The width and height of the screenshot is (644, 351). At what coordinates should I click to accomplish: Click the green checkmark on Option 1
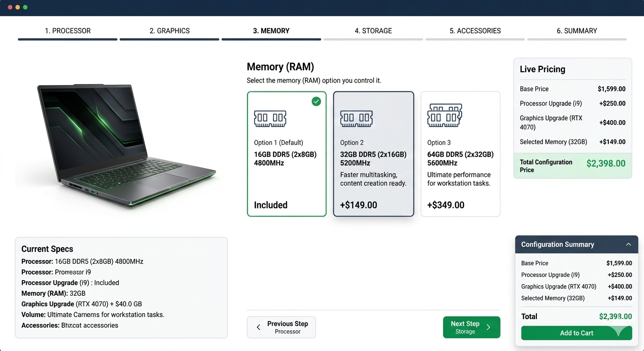[x=316, y=101]
